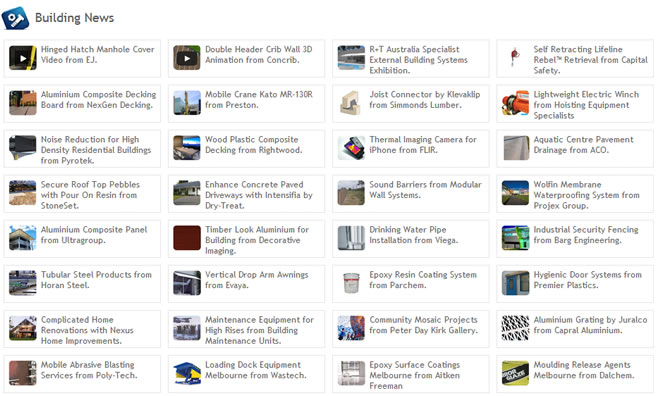The image size is (656, 396).
Task: Open Vertical Drop Arm Awnings from Evaya
Action: point(256,280)
